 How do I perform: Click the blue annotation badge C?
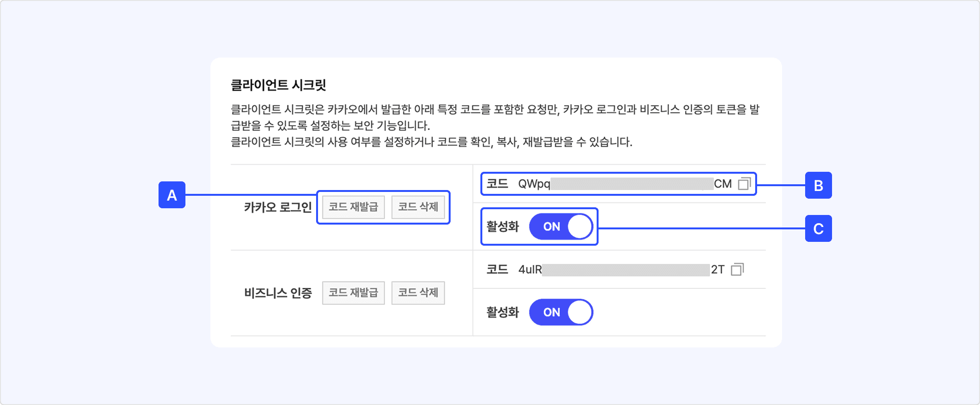[818, 229]
